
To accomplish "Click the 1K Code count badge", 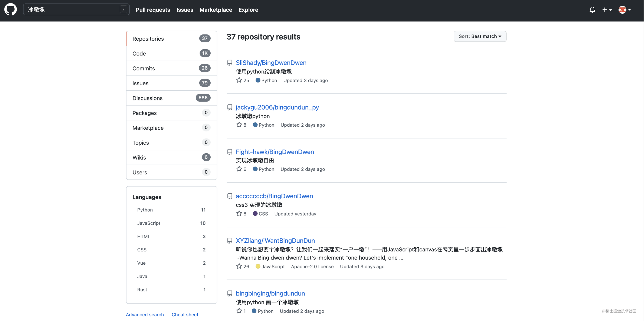I will 205,53.
